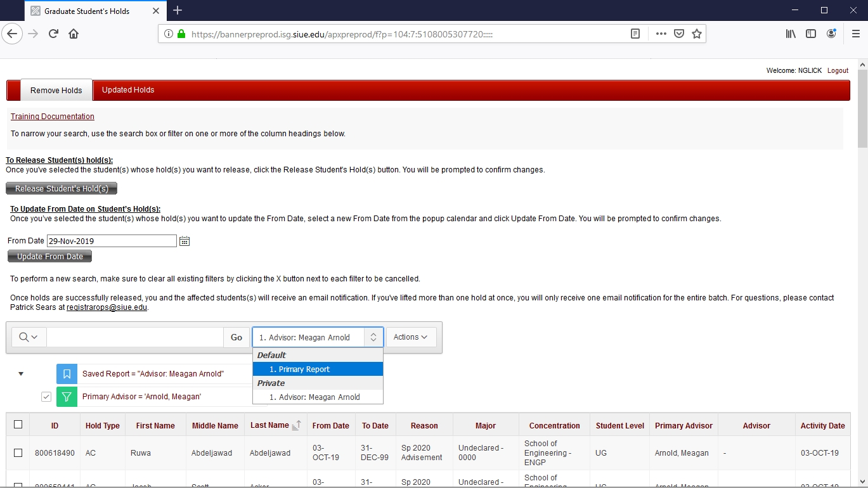Click the browser reload page icon
868x488 pixels.
click(x=53, y=34)
